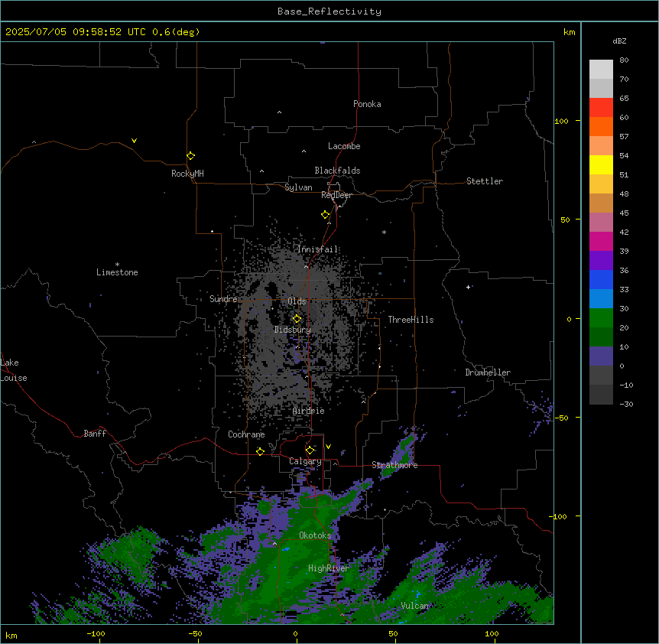
Task: Select the white plus marker north of Drumheller
Action: click(468, 287)
